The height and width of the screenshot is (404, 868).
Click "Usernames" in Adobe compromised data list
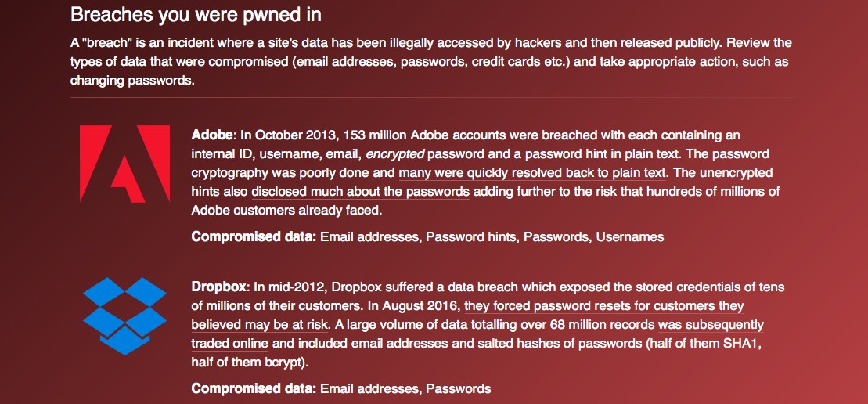click(629, 236)
